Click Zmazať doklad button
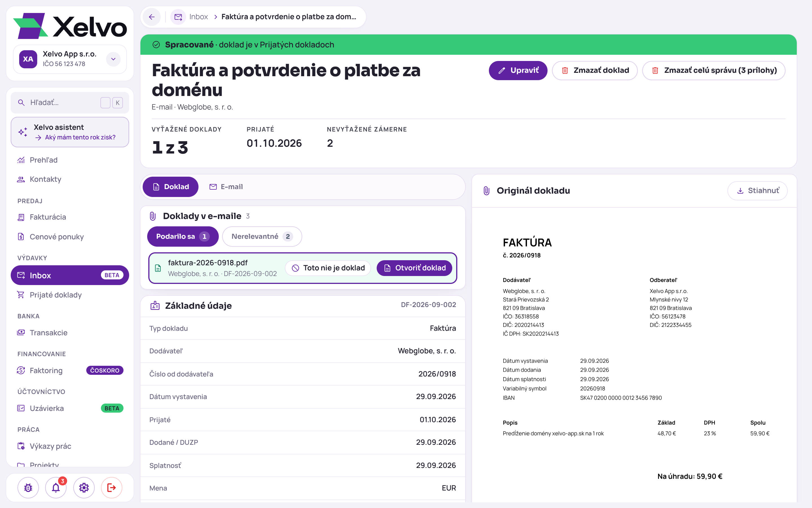The width and height of the screenshot is (812, 508). pos(595,71)
